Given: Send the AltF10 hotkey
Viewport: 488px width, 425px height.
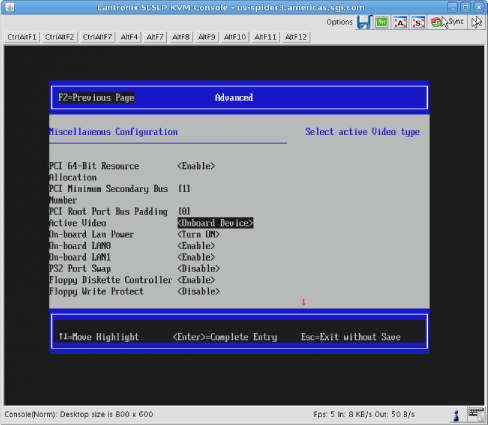Looking at the screenshot, I should pos(235,37).
